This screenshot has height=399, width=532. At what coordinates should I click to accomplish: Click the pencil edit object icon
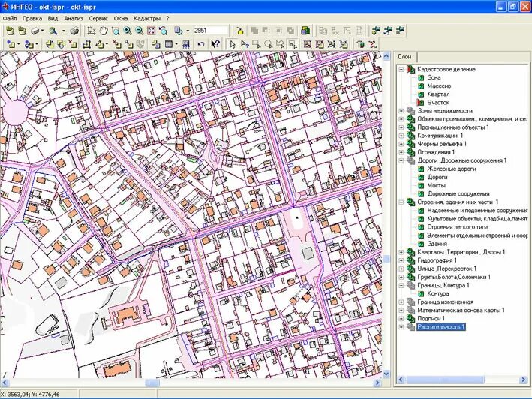[99, 44]
